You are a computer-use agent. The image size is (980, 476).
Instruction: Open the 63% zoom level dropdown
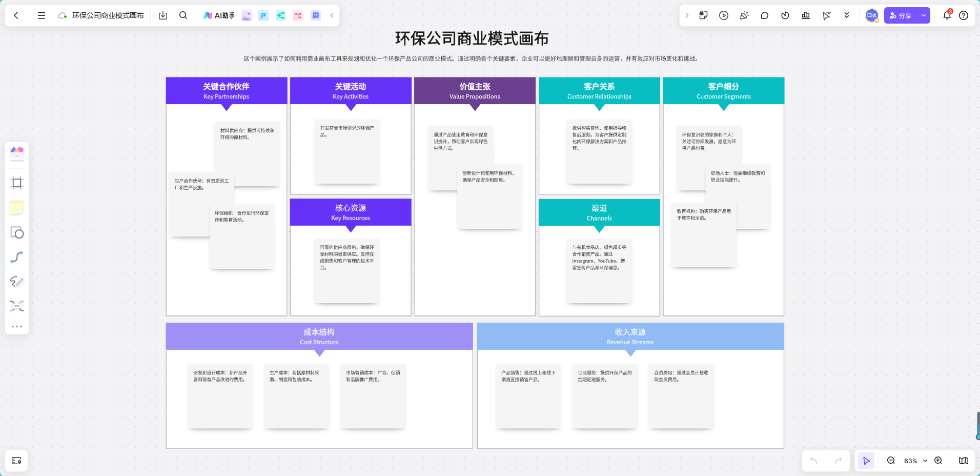915,461
